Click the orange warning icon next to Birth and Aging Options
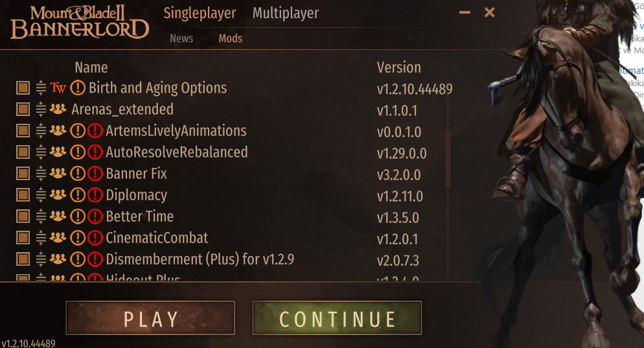The height and width of the screenshot is (348, 644). point(78,87)
